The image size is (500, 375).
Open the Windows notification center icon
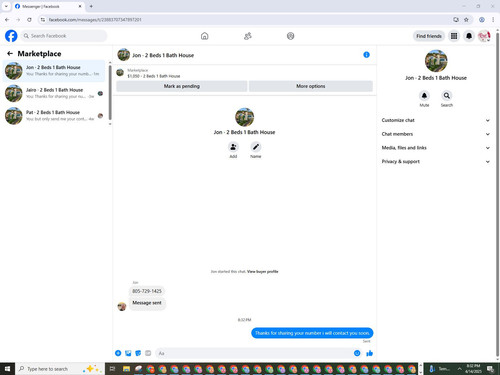(x=490, y=369)
